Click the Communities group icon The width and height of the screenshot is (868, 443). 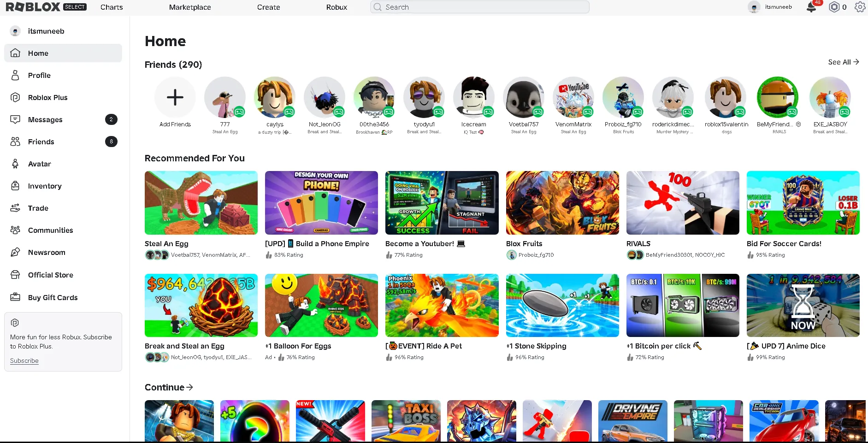(x=15, y=230)
